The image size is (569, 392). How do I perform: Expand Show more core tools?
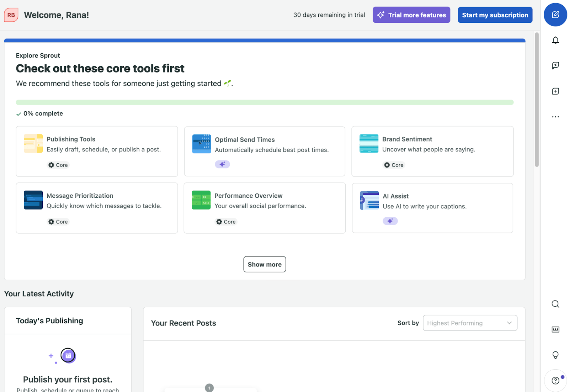265,264
